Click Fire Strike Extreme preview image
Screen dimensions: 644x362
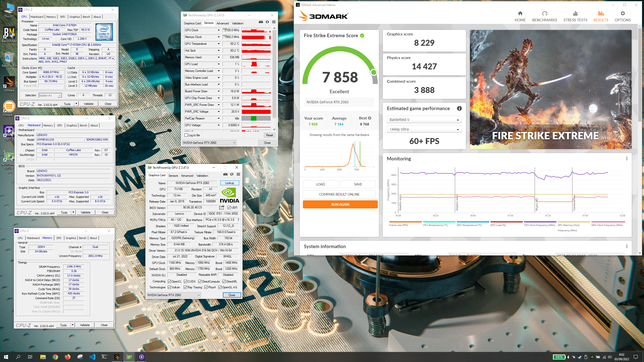(x=551, y=89)
